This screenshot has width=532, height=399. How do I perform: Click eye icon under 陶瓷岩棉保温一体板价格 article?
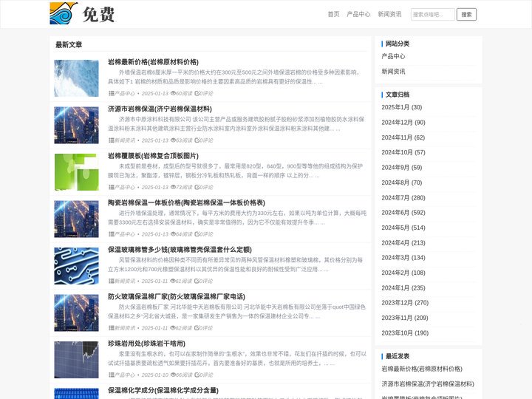pos(173,234)
